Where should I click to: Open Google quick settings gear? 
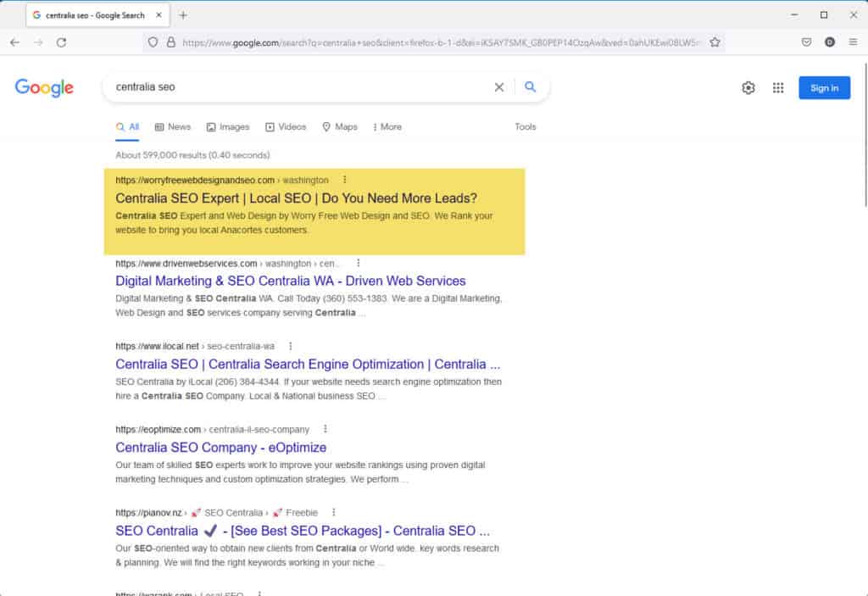748,87
